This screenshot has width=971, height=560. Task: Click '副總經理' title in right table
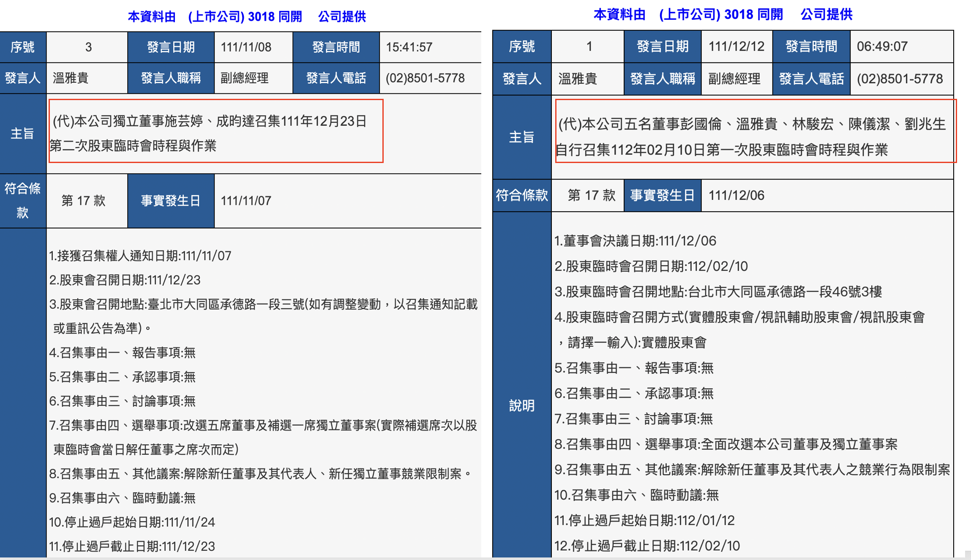point(734,79)
